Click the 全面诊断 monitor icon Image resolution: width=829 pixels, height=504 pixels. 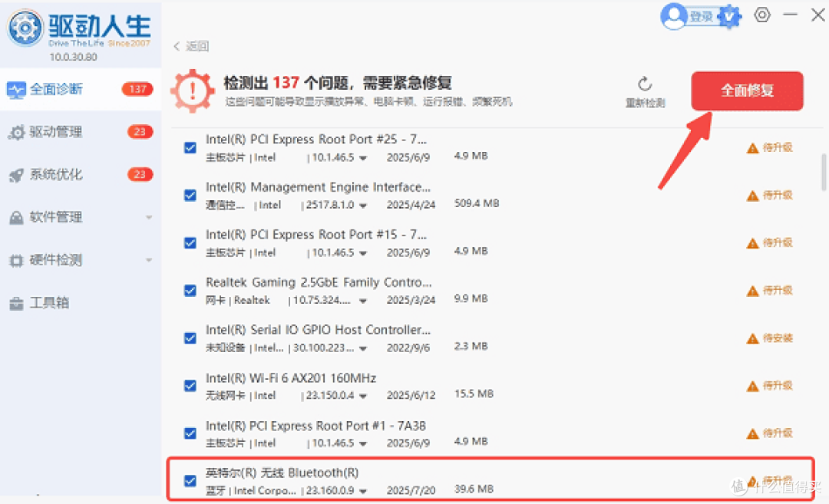coord(16,89)
